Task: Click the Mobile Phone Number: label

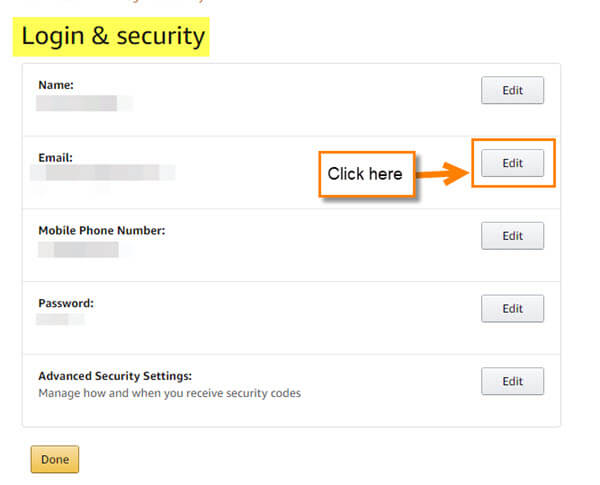Action: [x=102, y=230]
